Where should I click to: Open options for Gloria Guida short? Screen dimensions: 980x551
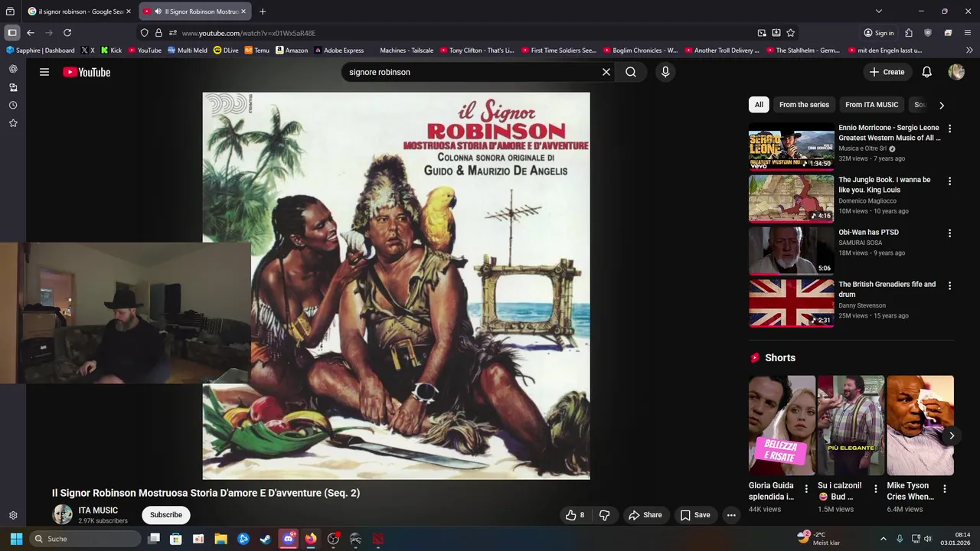point(805,488)
